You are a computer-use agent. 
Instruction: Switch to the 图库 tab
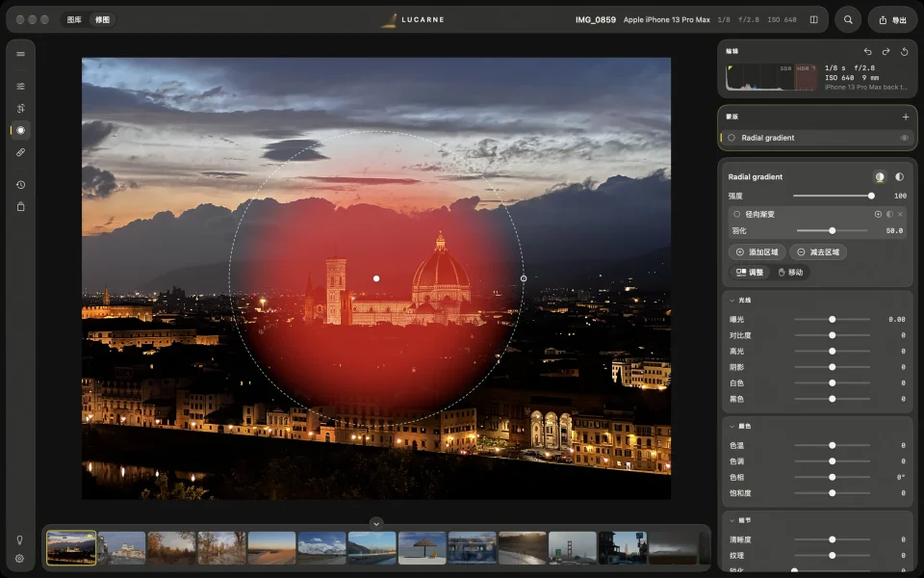pos(74,19)
